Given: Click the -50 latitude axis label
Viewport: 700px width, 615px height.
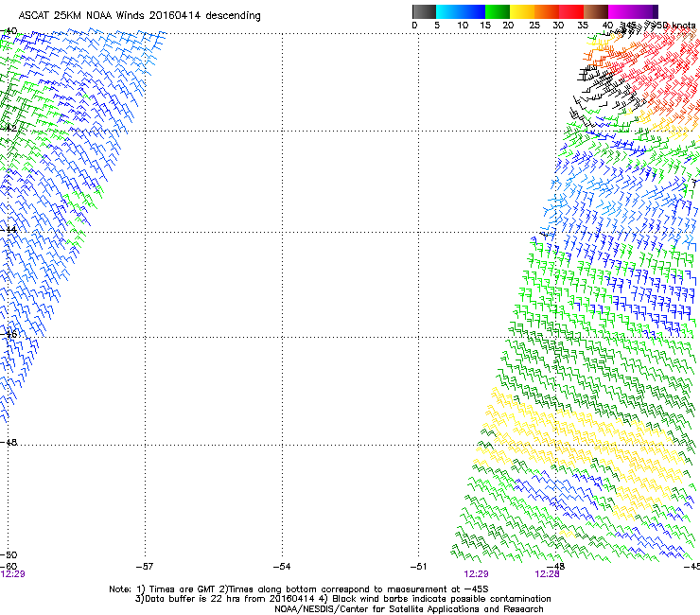Looking at the screenshot, I should 9,554.
